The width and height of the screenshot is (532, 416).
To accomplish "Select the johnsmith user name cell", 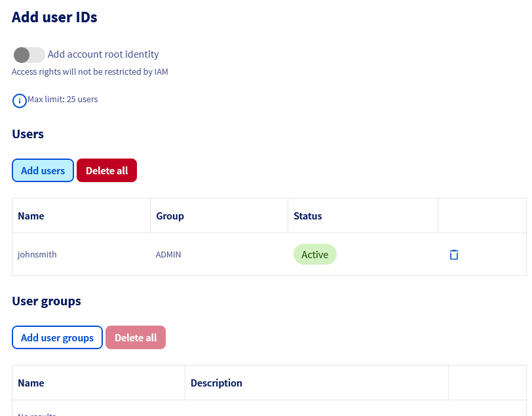I will click(x=37, y=254).
